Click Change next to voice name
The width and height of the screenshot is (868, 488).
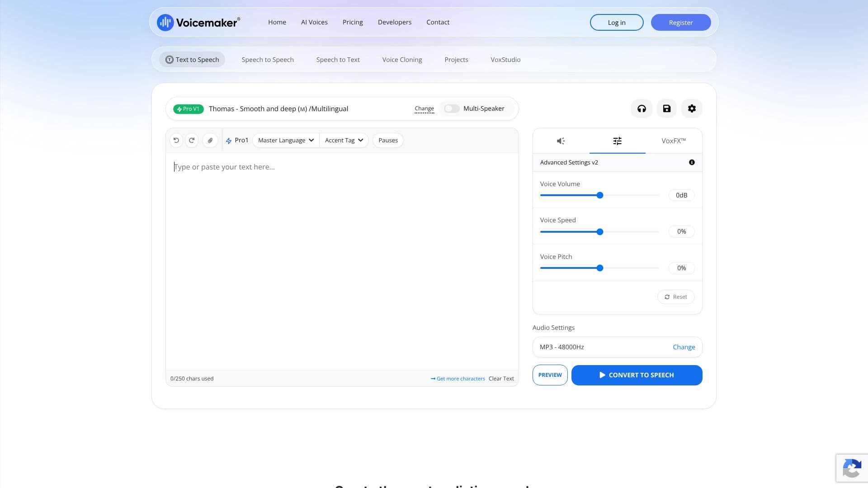[424, 108]
